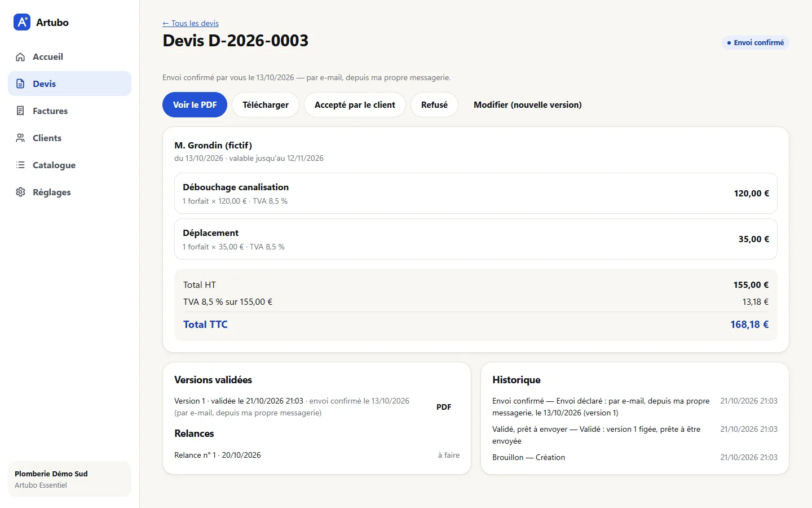Mark the quote as Refusé

tap(434, 105)
